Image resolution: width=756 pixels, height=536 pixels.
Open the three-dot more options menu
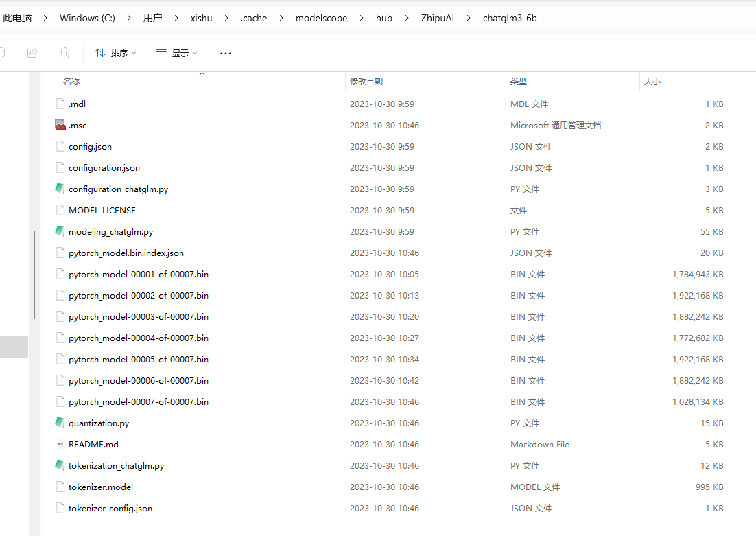[x=226, y=53]
